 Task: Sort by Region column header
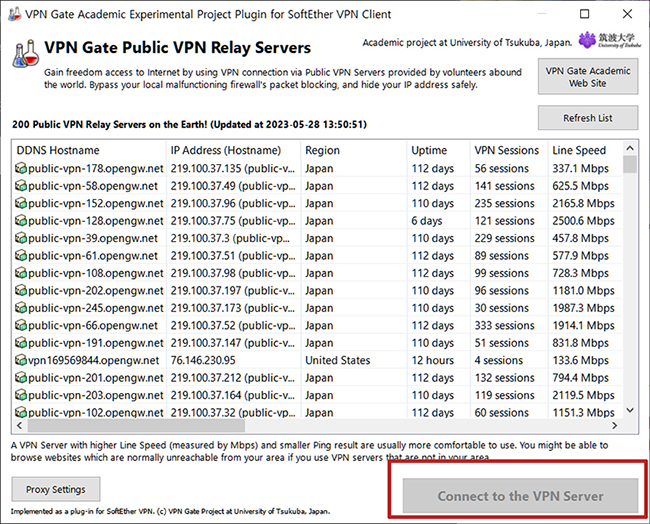354,150
